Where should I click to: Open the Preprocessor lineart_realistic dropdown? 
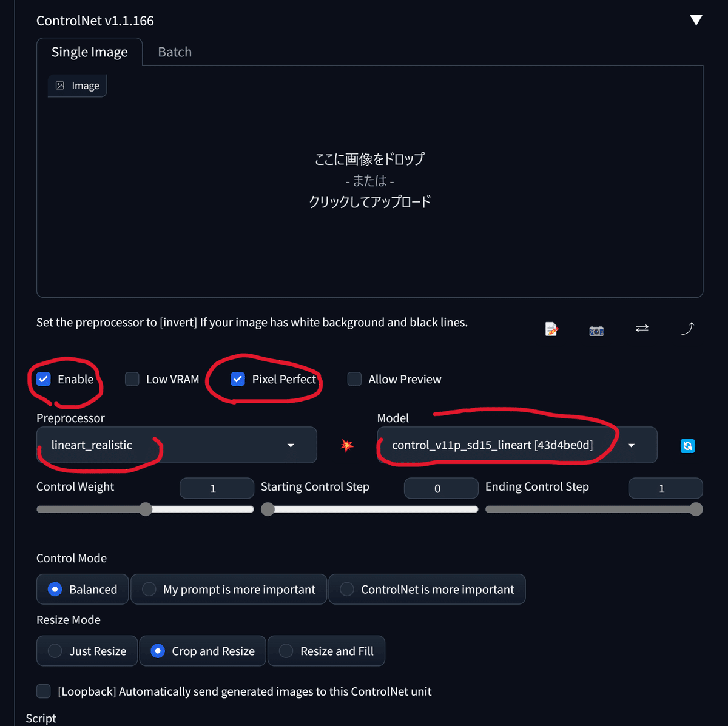click(x=177, y=445)
